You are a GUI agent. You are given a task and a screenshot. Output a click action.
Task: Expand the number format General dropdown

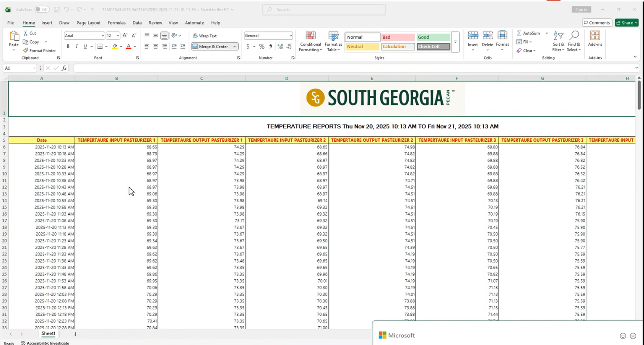pos(290,36)
